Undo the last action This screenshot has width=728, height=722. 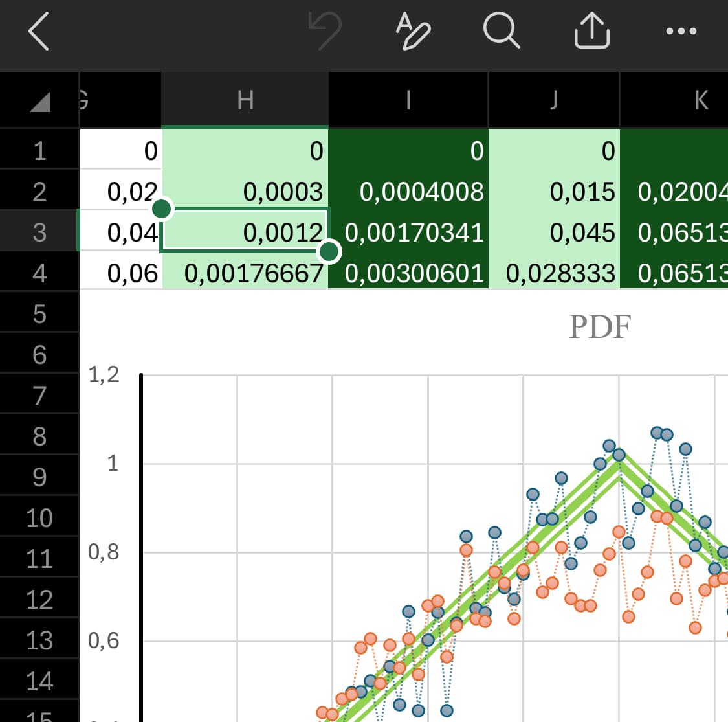324,31
